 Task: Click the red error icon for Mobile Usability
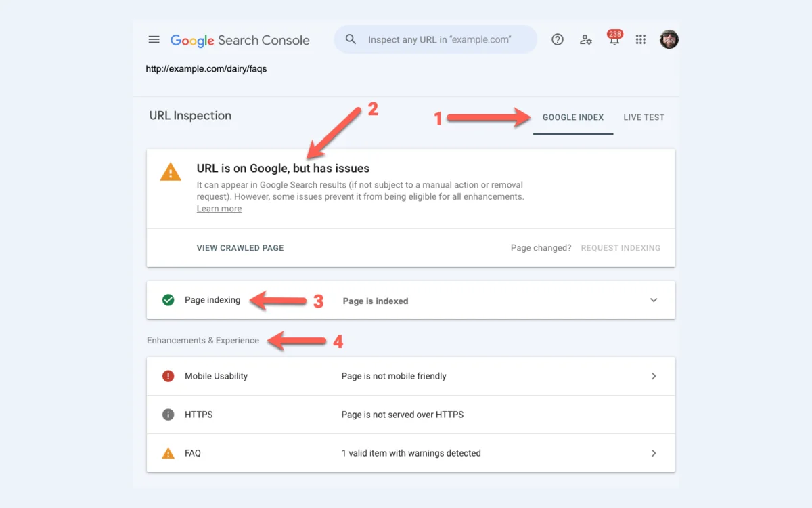[168, 376]
